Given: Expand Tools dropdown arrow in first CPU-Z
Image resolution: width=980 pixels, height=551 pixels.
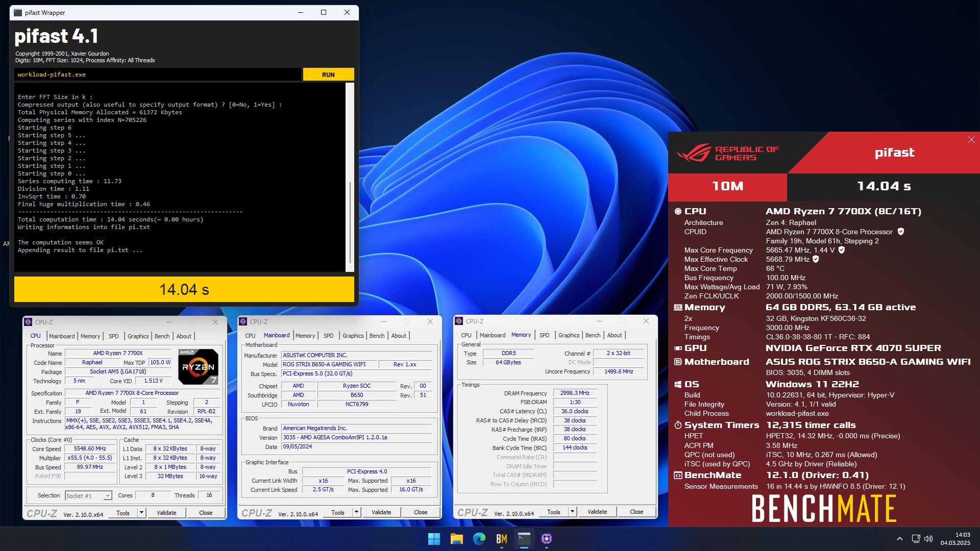Looking at the screenshot, I should [141, 513].
